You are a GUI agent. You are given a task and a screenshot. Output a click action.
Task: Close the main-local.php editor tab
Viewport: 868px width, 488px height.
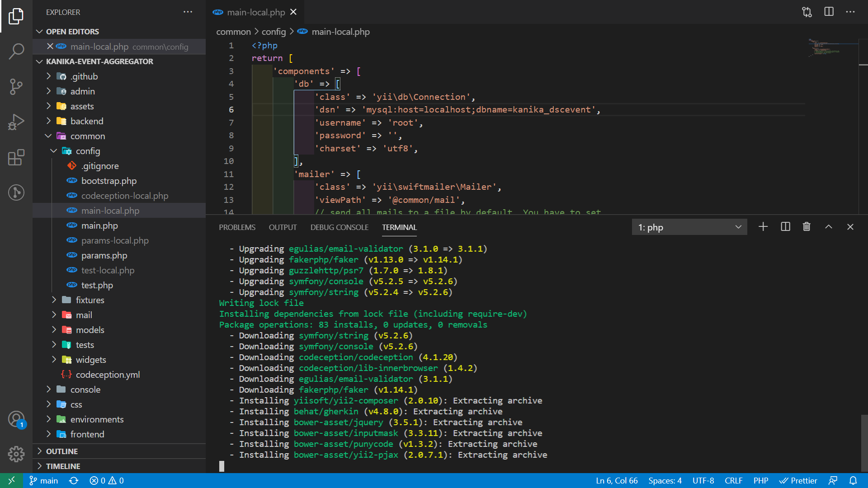293,12
